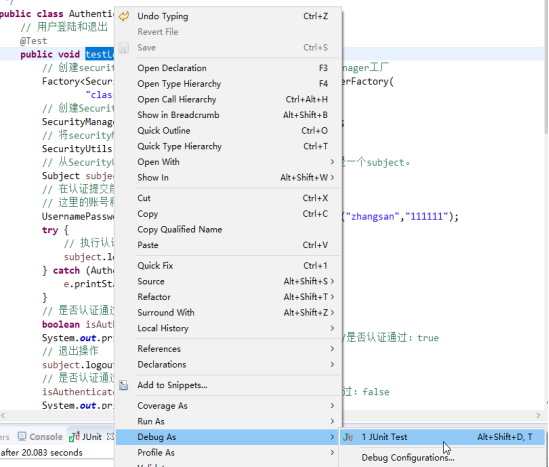This screenshot has width=549, height=467.
Task: Click the 'Subject subje' code line
Action: (x=78, y=176)
